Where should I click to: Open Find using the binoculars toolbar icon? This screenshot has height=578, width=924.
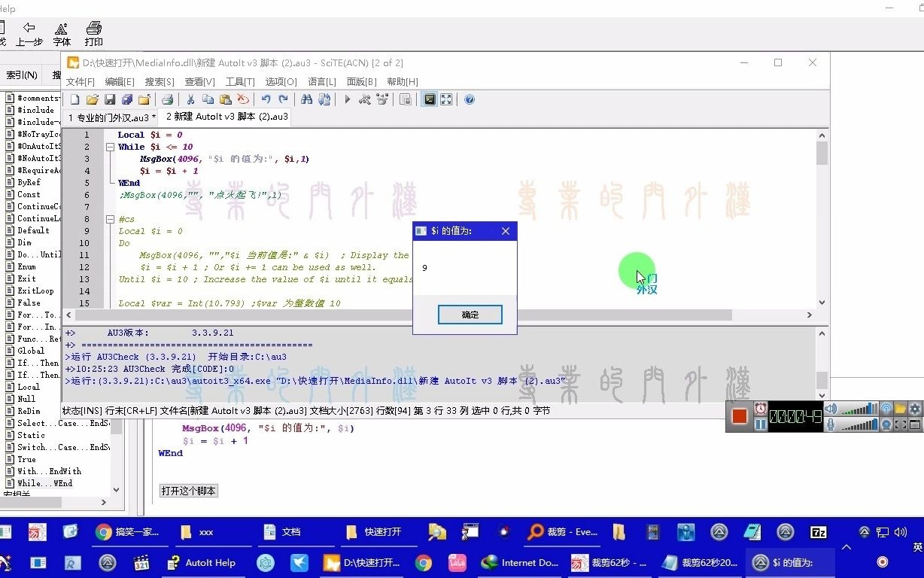(x=308, y=99)
